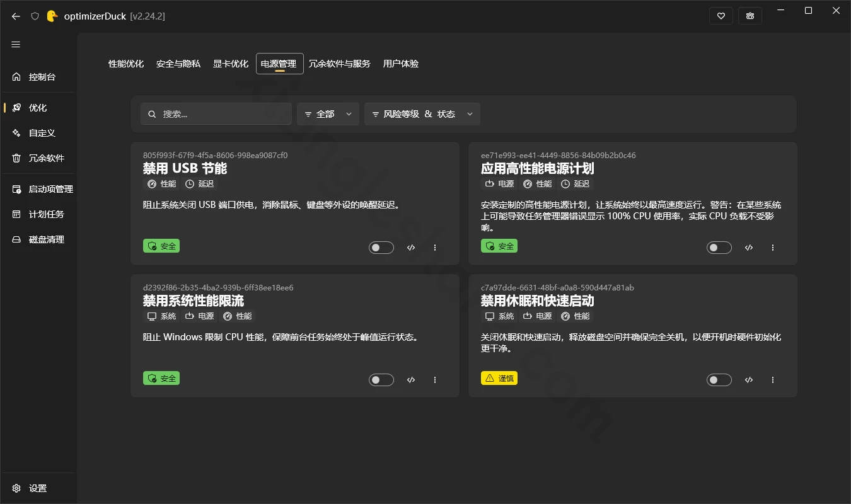Viewport: 851px width, 504px height.
Task: Click the 安全 badge on 应用高性能电源计划
Action: pyautogui.click(x=499, y=246)
